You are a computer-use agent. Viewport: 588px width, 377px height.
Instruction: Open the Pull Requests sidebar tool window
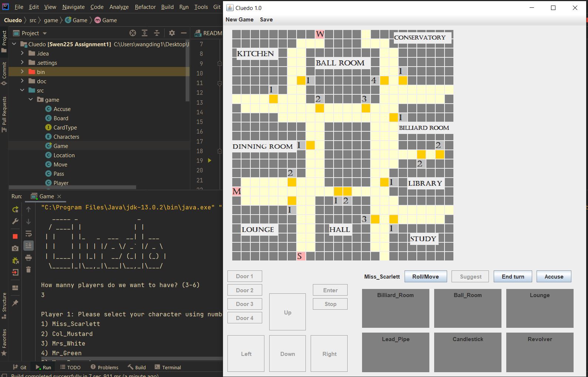click(x=4, y=115)
